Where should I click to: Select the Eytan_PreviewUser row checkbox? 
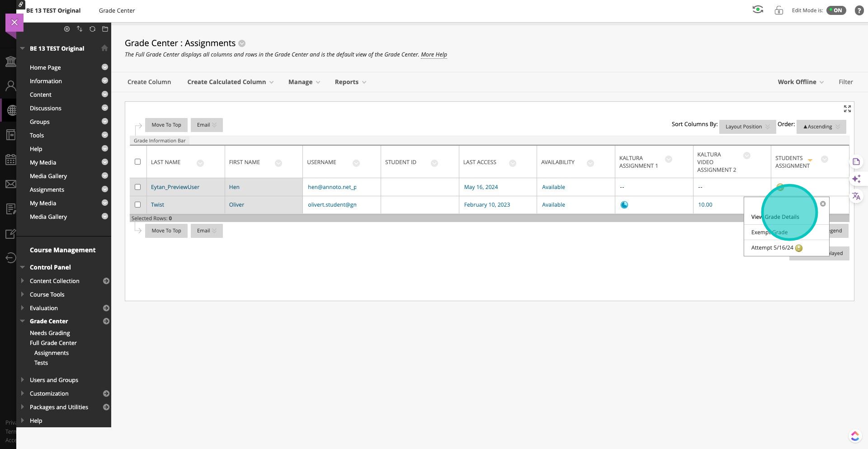click(138, 187)
